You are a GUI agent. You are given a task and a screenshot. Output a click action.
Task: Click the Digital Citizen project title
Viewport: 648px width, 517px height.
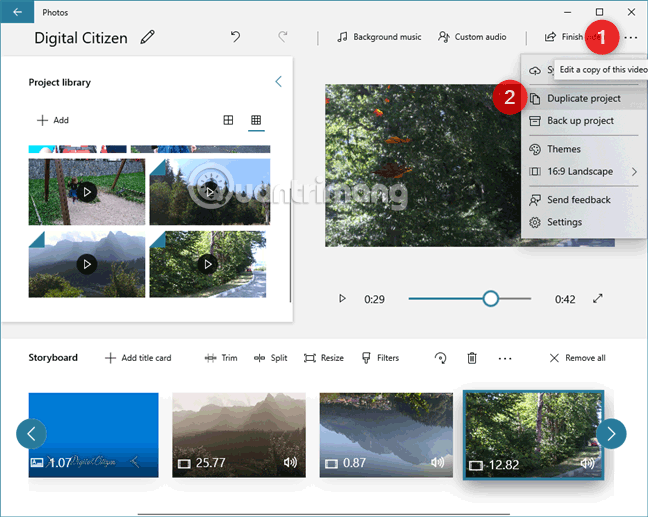tap(81, 38)
